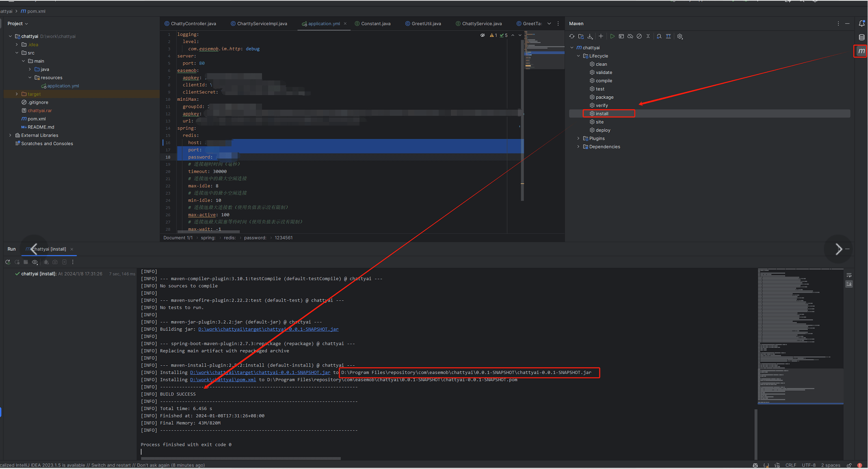This screenshot has height=469, width=868.
Task: Expand java source folder
Action: point(30,69)
